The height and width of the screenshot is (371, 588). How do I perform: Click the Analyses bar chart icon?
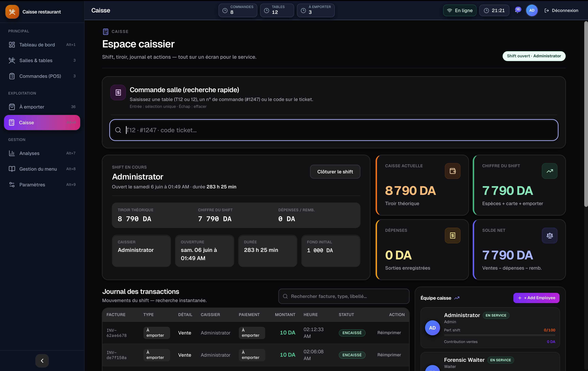pos(12,153)
